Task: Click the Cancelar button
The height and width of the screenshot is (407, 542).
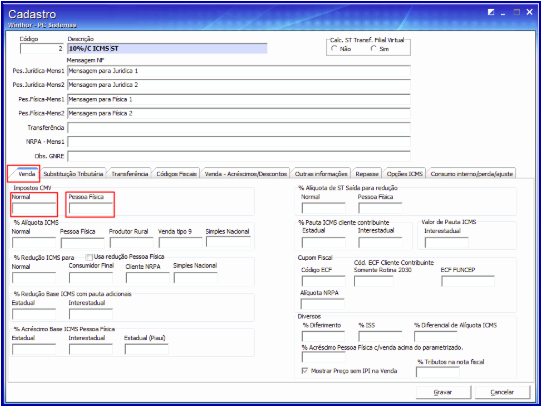Action: point(502,392)
